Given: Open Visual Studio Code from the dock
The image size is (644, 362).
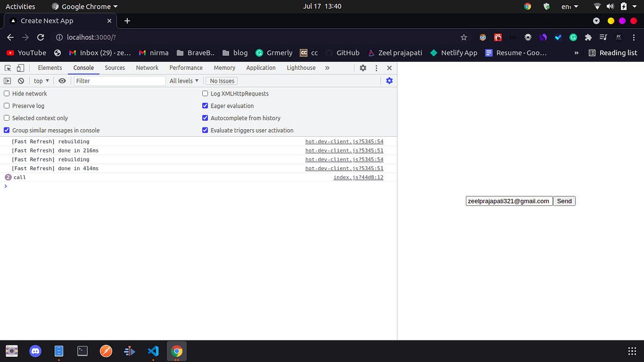Looking at the screenshot, I should pos(153,351).
